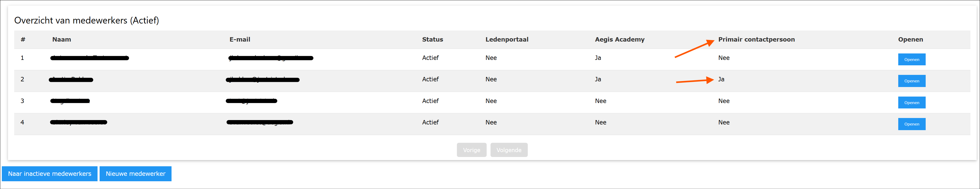
Task: Open employee row 4
Action: click(x=911, y=124)
